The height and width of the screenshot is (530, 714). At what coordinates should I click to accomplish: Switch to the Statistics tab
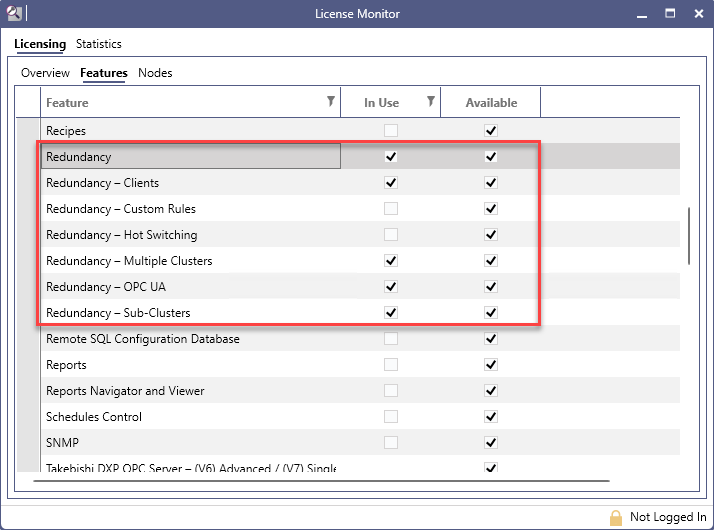99,44
